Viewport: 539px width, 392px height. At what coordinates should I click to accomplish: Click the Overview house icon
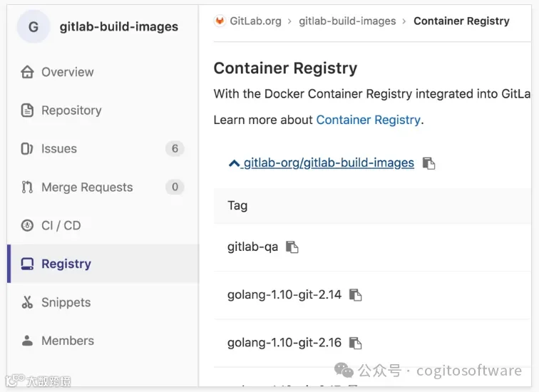pos(27,72)
